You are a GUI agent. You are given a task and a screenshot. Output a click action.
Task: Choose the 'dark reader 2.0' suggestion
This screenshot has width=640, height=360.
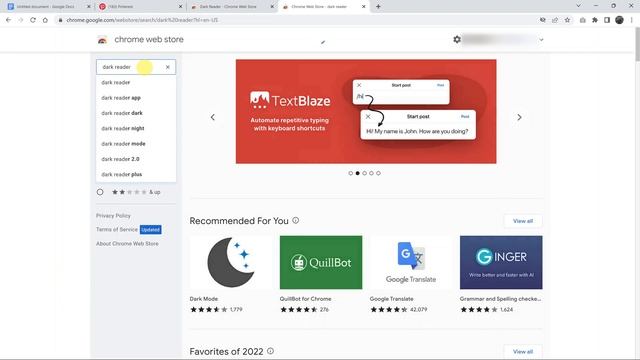tap(136, 159)
